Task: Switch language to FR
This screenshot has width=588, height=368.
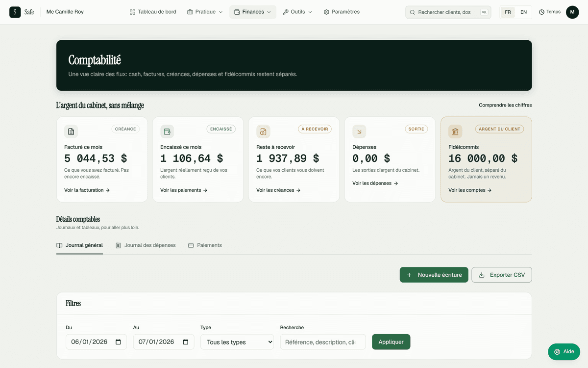Action: pos(508,12)
